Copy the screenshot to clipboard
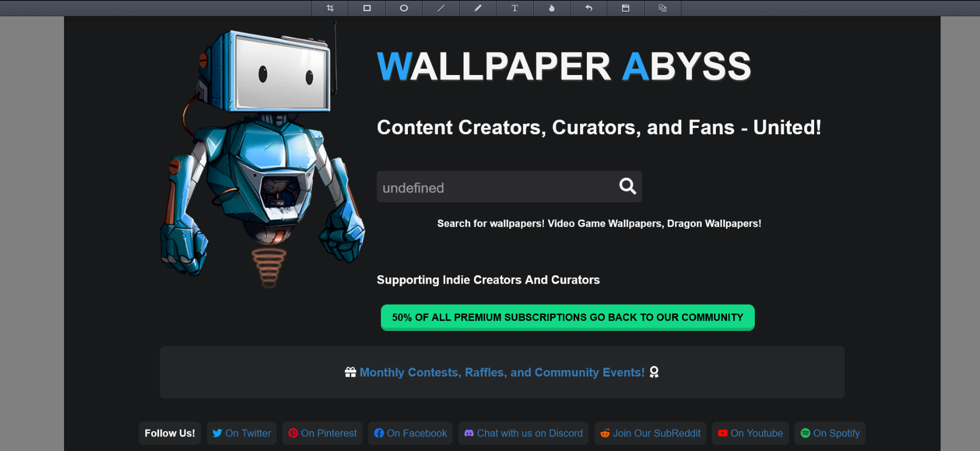Screen dimensions: 980x451 coord(662,8)
